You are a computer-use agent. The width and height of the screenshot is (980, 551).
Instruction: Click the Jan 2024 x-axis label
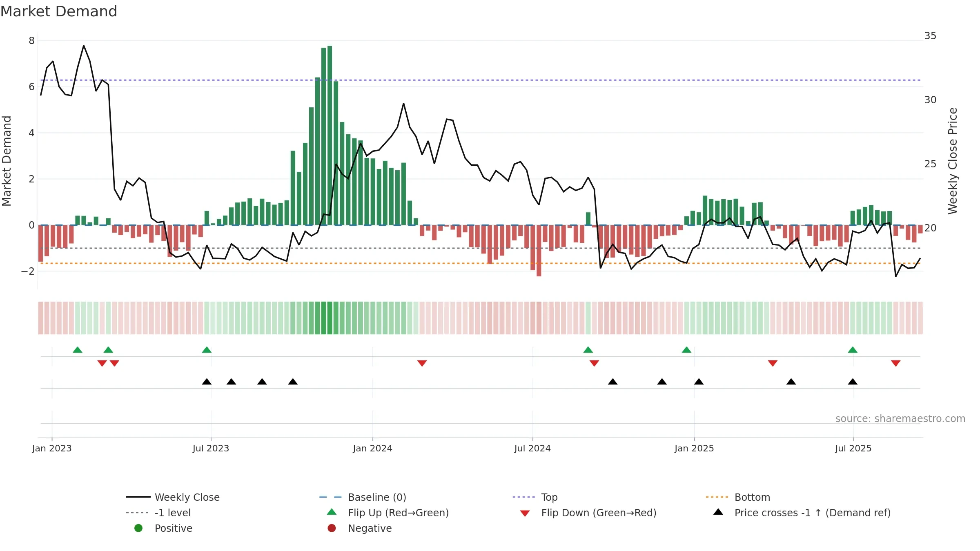coord(372,448)
